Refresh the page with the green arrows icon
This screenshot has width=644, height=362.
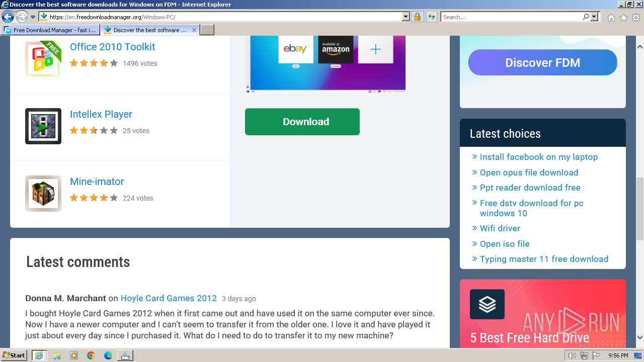431,17
